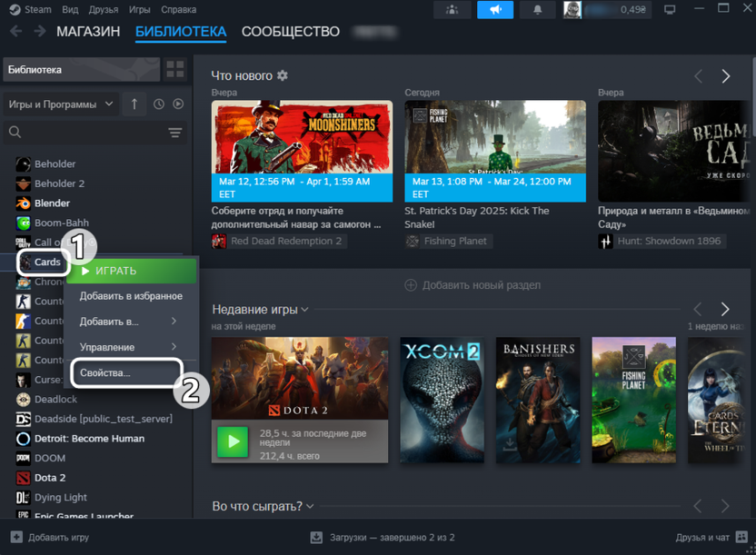Show previous recent games page

[697, 310]
